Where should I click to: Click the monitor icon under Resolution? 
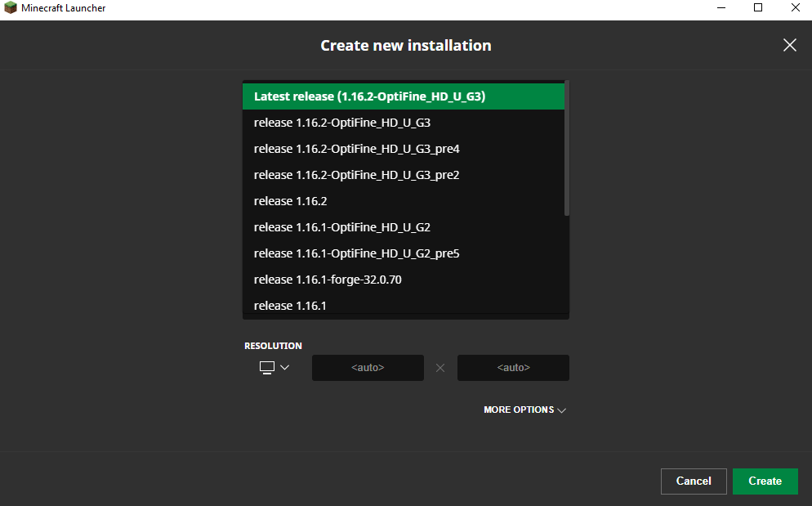[x=266, y=368]
